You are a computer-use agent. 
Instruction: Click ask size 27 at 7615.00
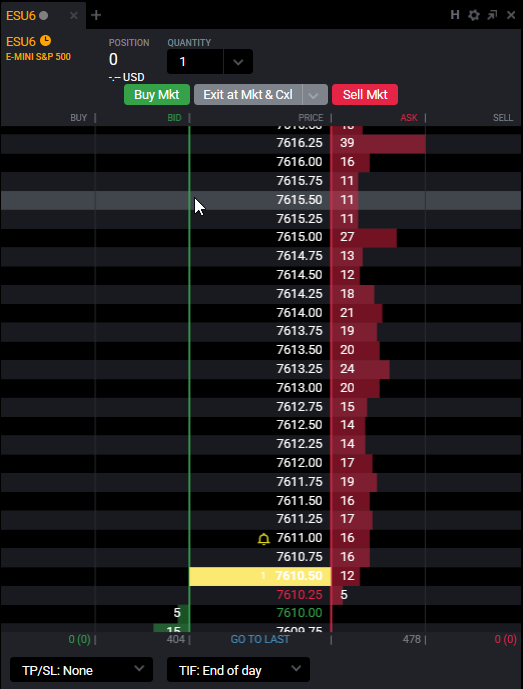(347, 237)
